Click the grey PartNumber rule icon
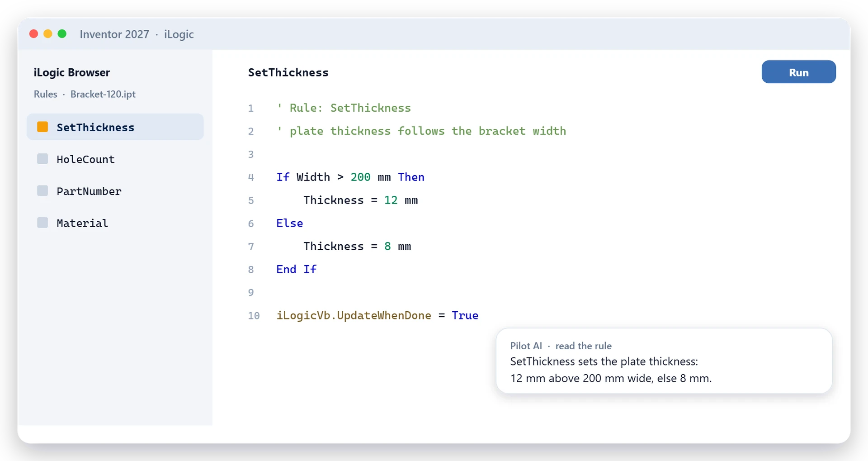This screenshot has width=868, height=461. click(x=42, y=190)
